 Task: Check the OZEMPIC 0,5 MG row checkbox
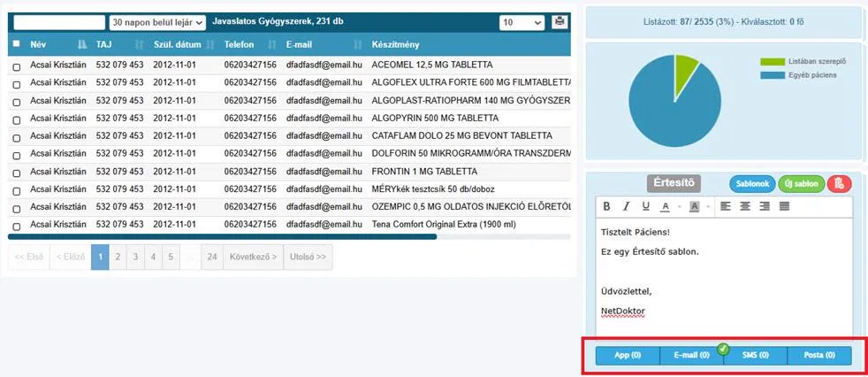point(17,209)
